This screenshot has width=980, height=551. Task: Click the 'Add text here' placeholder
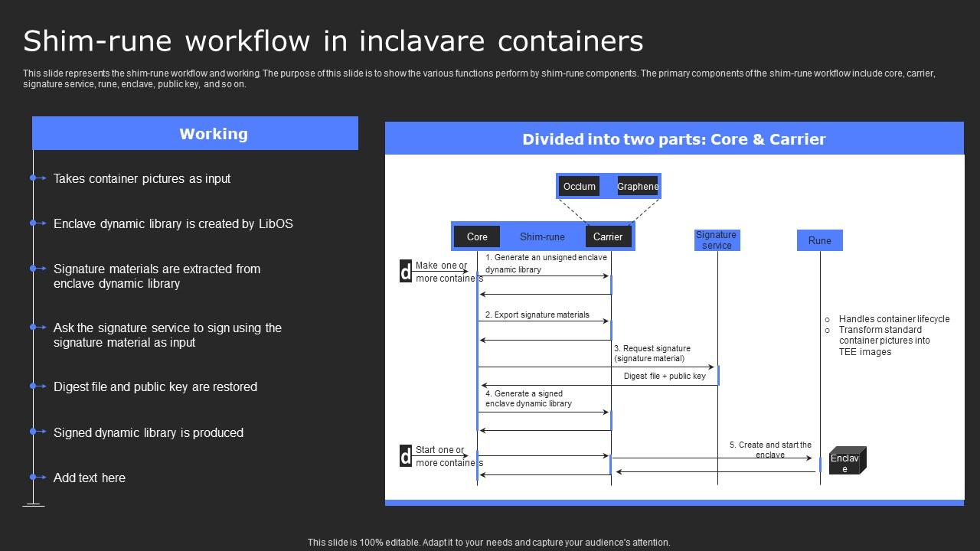click(x=89, y=478)
